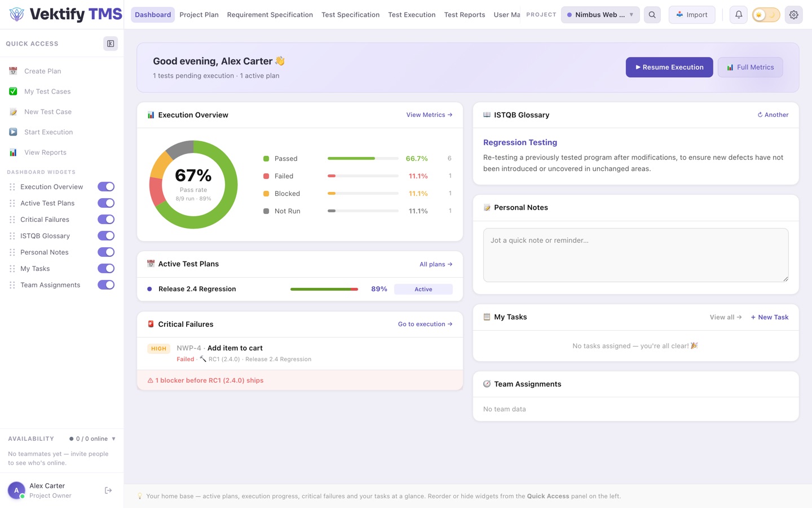Click the Resume Execution button
The image size is (812, 508).
[x=669, y=67]
